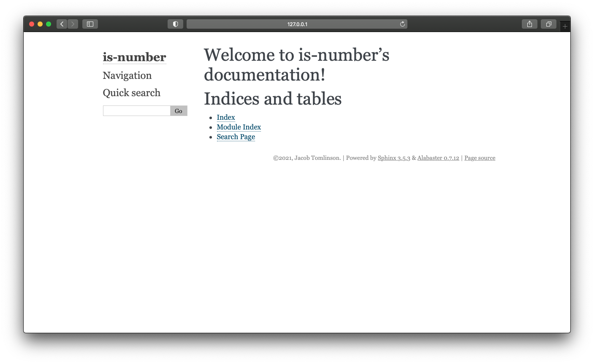Reload the documentation page
Viewport: 594px width, 364px height.
click(402, 24)
